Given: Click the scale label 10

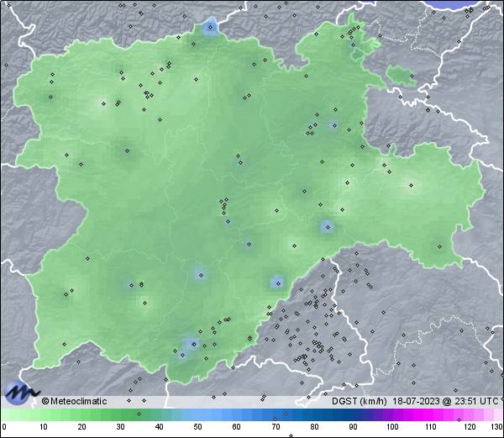Looking at the screenshot, I should point(44,427).
